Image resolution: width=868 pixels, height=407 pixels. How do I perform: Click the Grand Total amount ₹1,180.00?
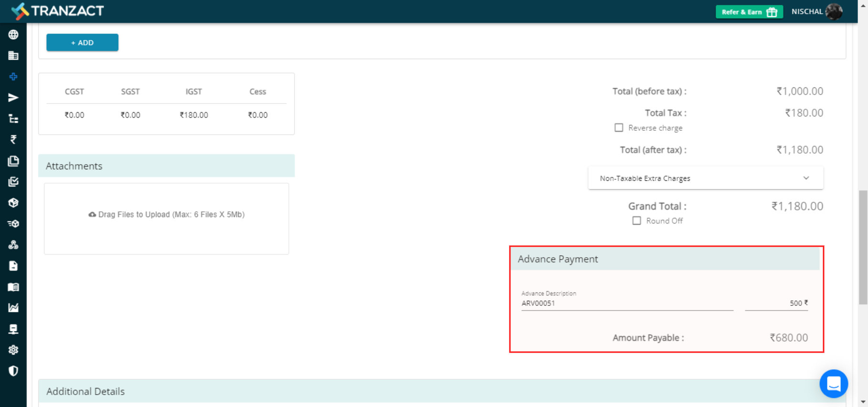click(797, 206)
